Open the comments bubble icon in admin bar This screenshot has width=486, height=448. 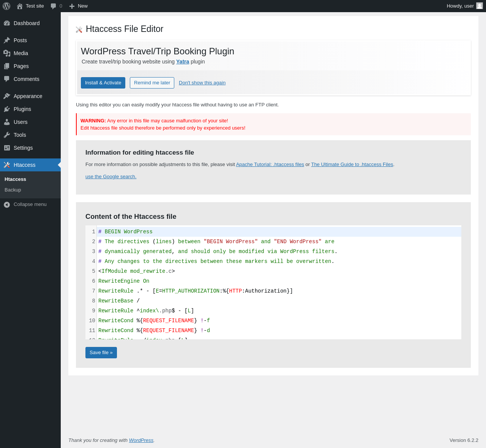[54, 6]
